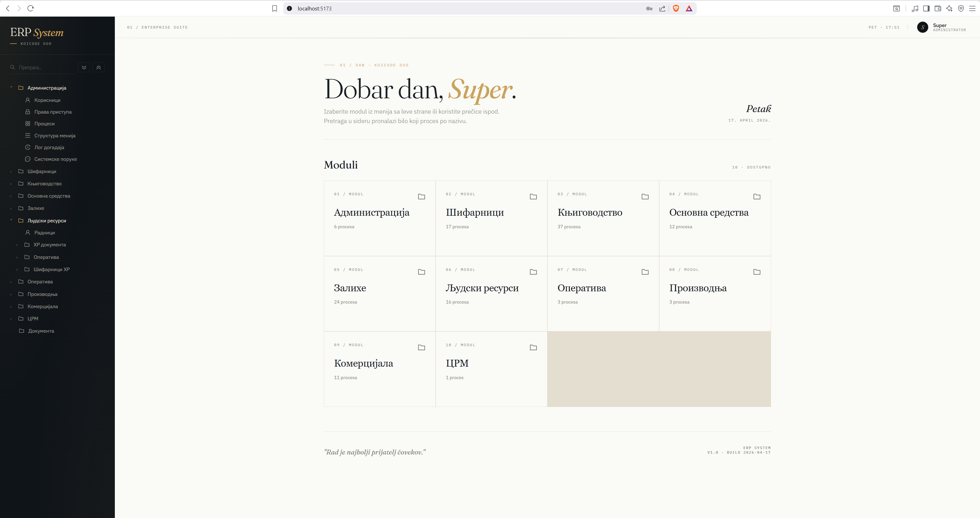Reload the page with refresh icon
The image size is (980, 518).
[x=31, y=8]
